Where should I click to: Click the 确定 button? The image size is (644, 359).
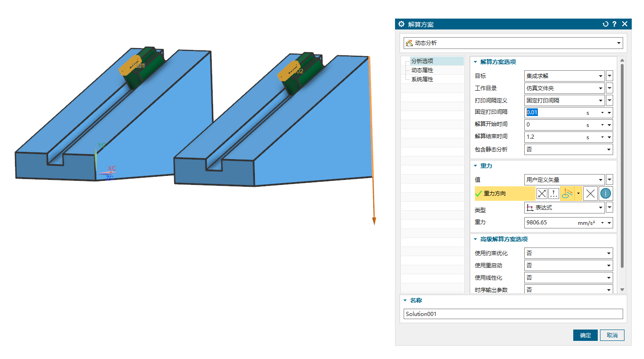[585, 335]
